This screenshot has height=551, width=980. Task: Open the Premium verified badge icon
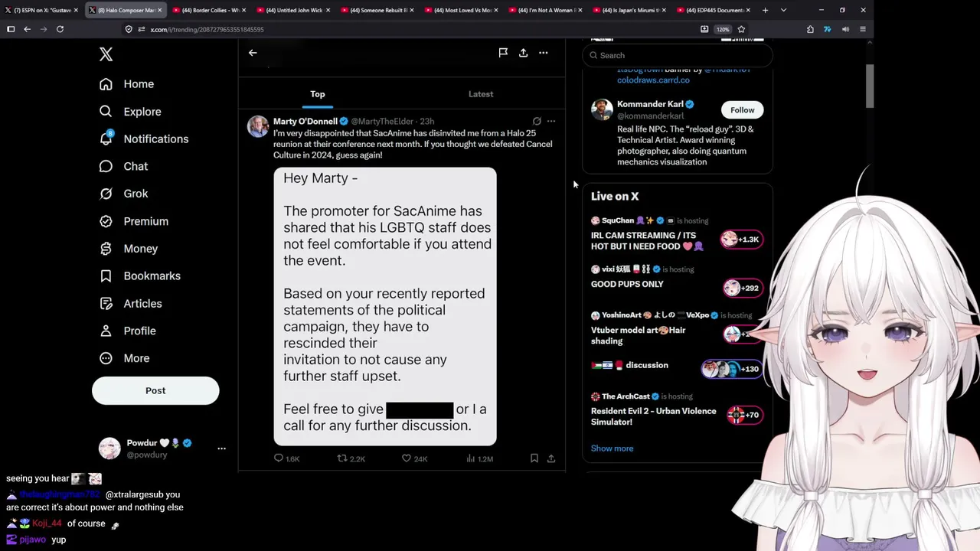pyautogui.click(x=106, y=221)
